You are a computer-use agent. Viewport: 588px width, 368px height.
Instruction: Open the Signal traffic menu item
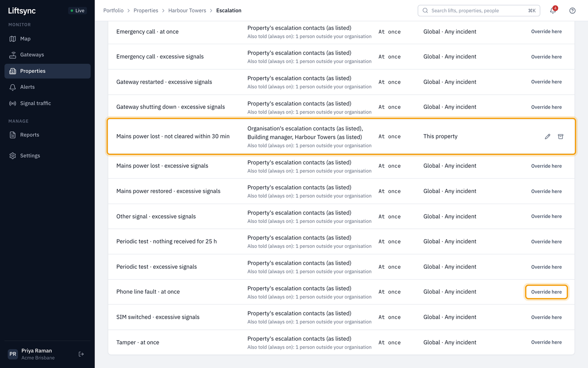point(47,103)
